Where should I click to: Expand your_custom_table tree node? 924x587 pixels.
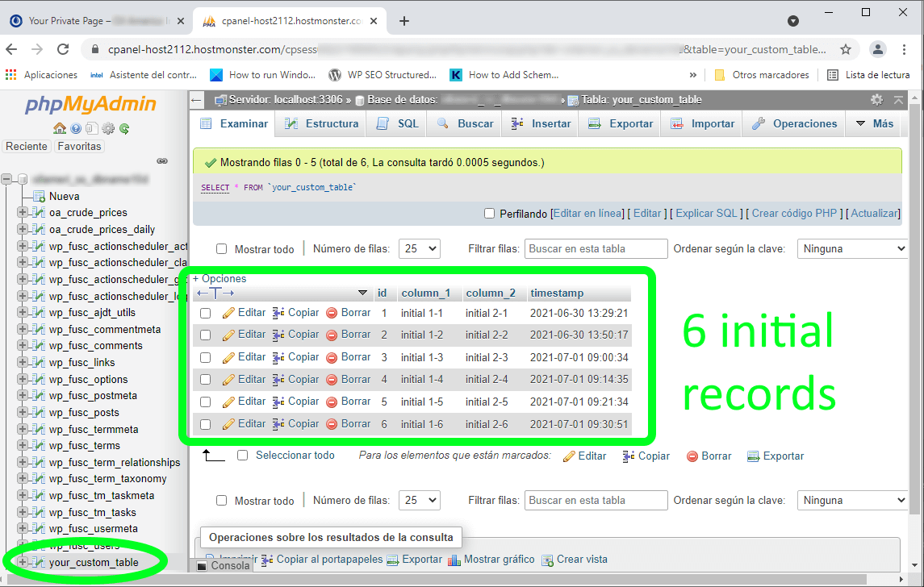point(23,562)
